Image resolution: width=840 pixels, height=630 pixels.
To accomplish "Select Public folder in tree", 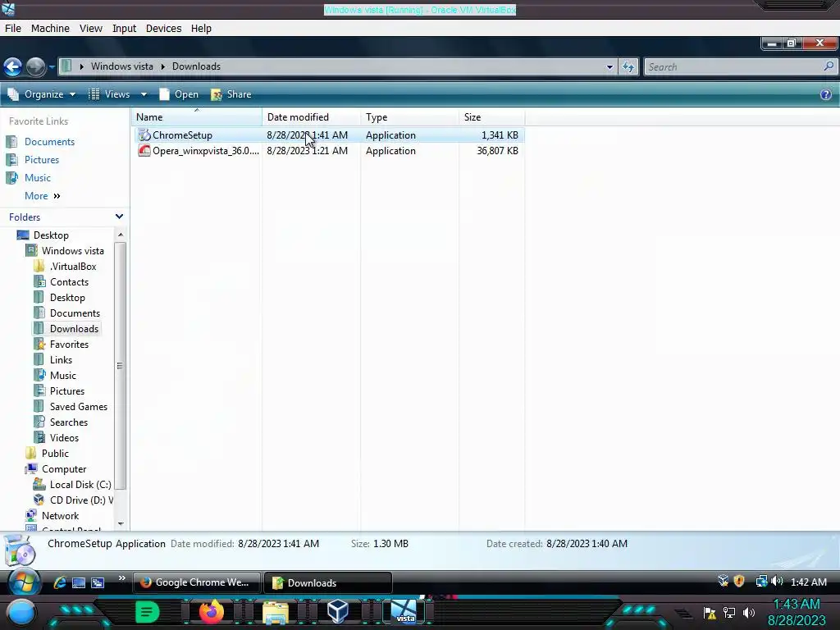I will [55, 453].
